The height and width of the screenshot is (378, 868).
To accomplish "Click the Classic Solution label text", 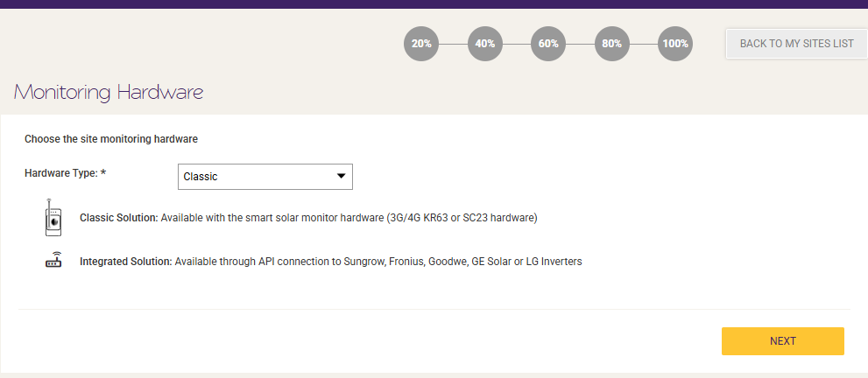I will pos(119,218).
